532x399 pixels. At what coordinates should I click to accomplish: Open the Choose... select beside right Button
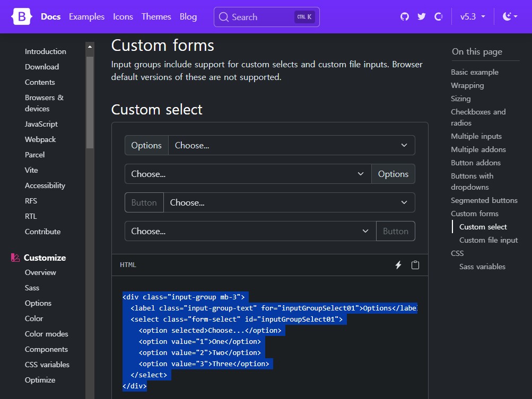tap(250, 231)
